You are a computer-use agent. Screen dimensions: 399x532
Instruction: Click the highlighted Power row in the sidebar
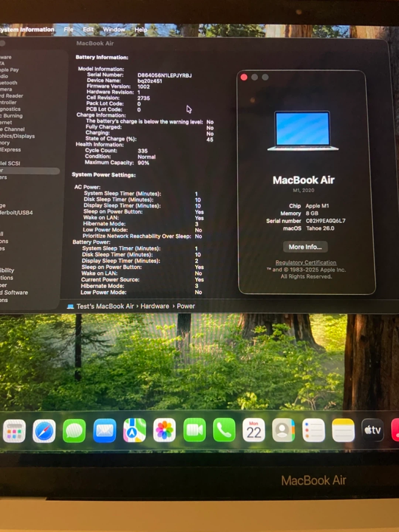(x=30, y=171)
